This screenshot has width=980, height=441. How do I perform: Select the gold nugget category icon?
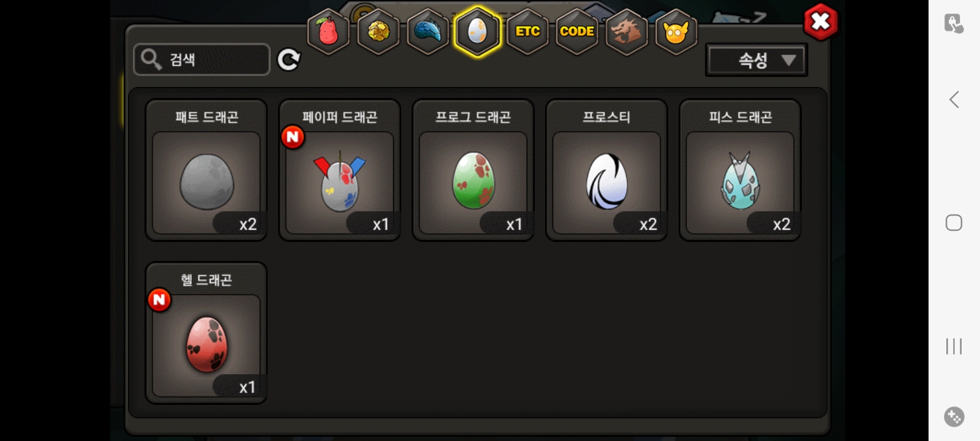coord(378,31)
